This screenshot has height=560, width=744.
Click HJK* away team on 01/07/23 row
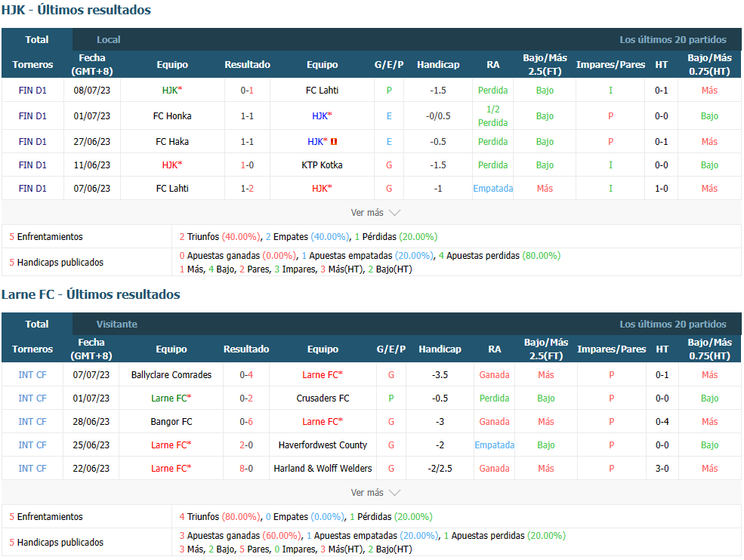pos(323,116)
